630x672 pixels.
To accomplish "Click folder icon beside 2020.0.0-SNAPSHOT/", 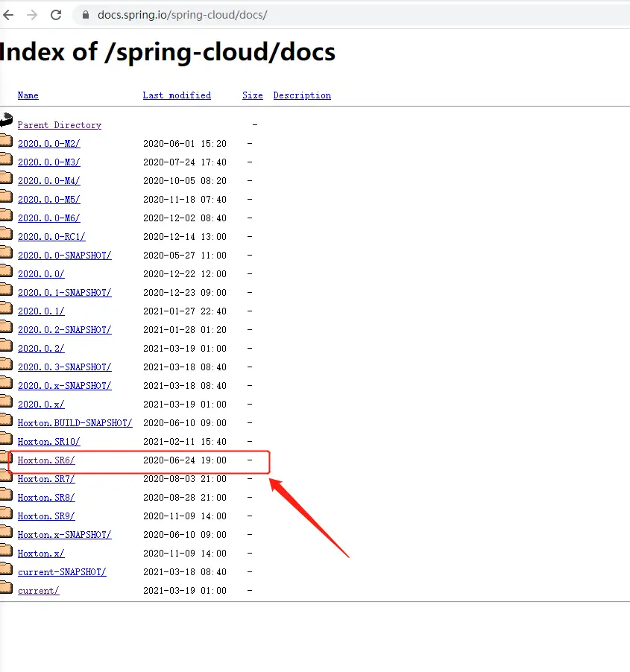I will click(x=6, y=252).
